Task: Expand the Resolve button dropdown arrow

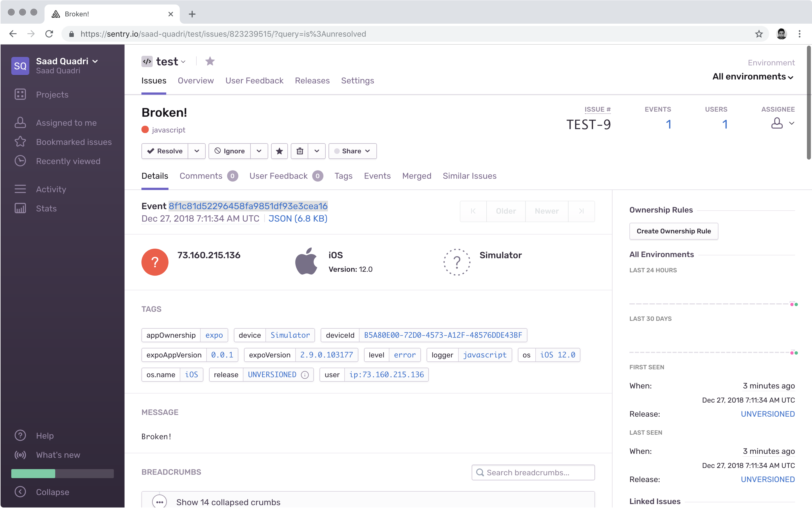Action: 197,151
